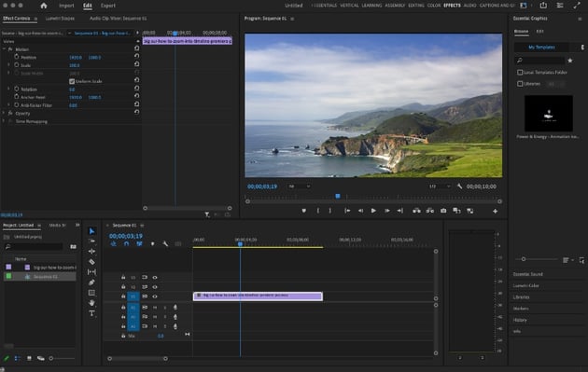This screenshot has height=372, width=588.
Task: Click the Home icon in top bar
Action: 44,6
